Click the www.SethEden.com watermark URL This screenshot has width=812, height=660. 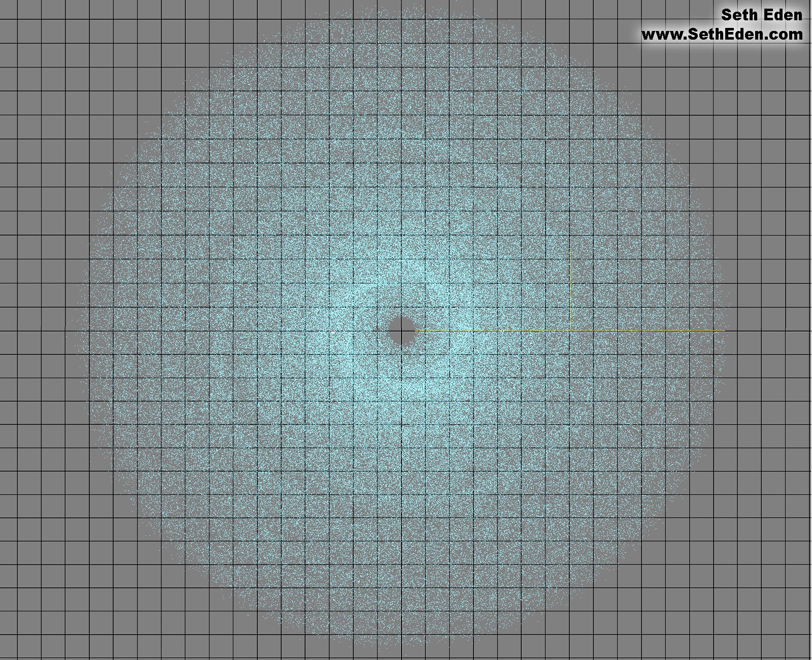tap(722, 35)
